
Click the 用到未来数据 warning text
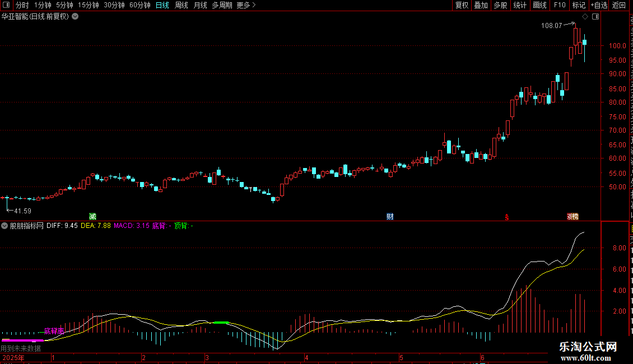click(21, 348)
